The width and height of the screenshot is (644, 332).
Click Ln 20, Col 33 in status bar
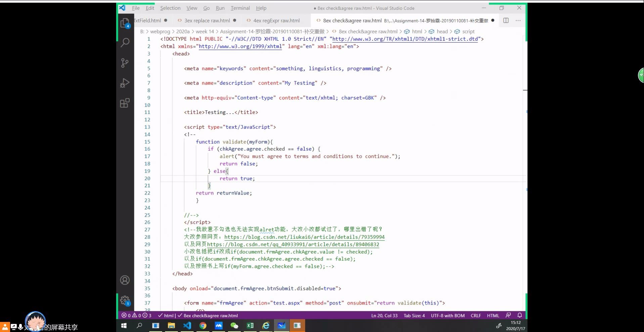[x=384, y=316]
